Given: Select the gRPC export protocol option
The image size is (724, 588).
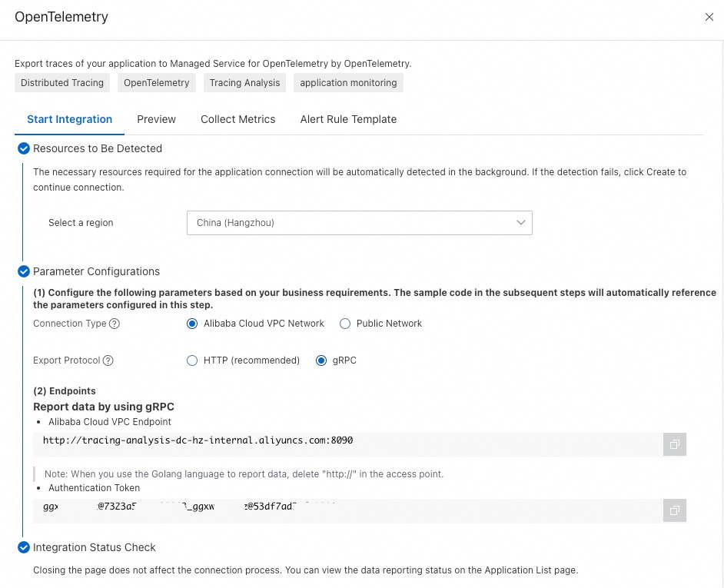Looking at the screenshot, I should (x=322, y=360).
